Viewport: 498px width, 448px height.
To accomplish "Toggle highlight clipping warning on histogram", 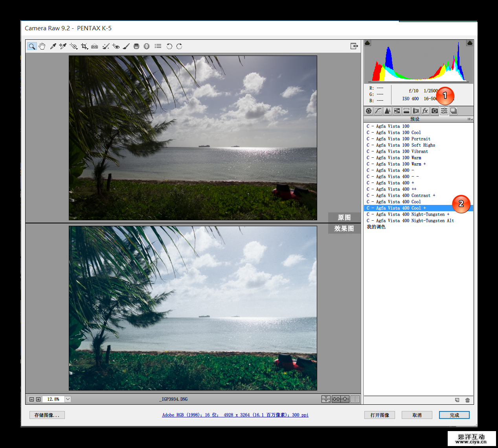I will [469, 43].
